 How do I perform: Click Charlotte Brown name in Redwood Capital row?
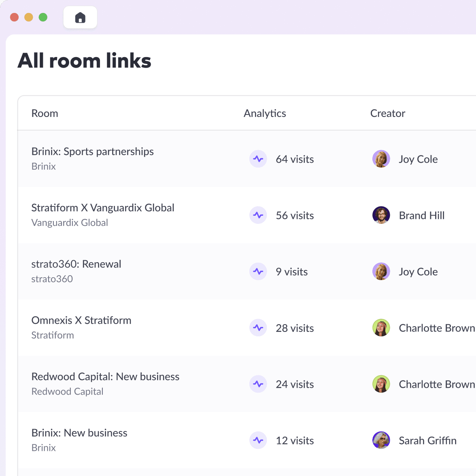[x=436, y=385]
